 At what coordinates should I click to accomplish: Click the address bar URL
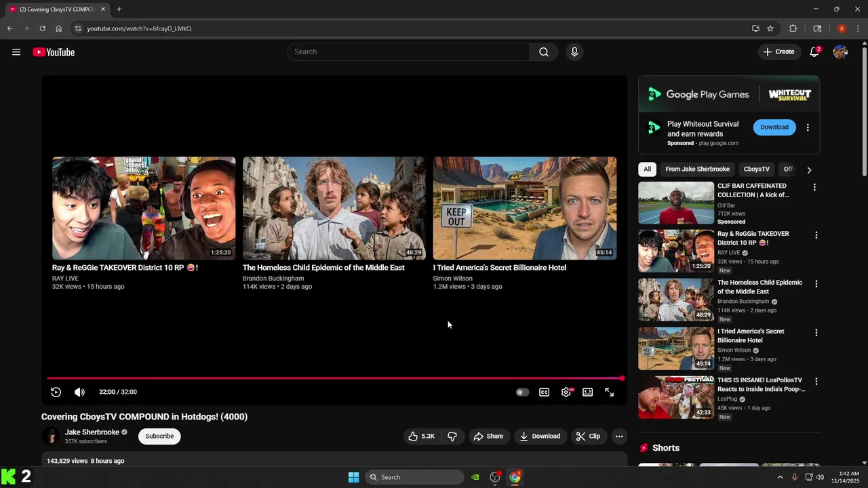tap(139, 28)
